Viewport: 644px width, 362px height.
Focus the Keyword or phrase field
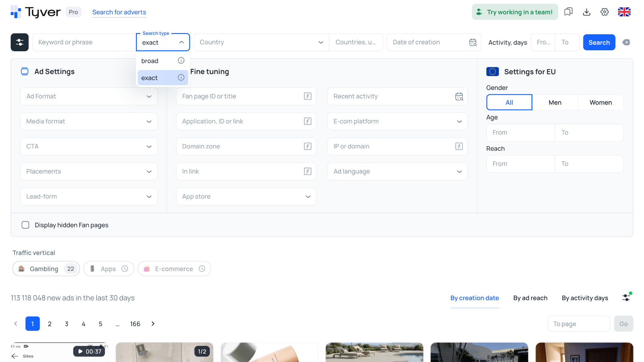pyautogui.click(x=84, y=42)
